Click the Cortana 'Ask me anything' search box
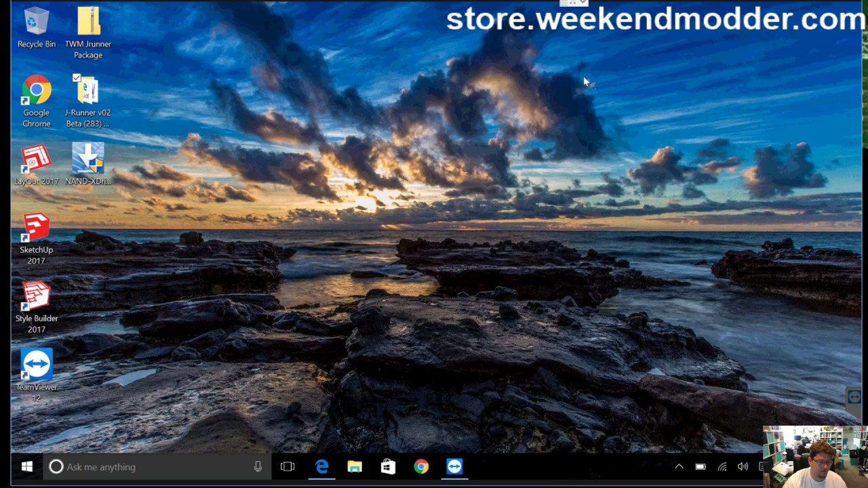The image size is (868, 488). (157, 467)
